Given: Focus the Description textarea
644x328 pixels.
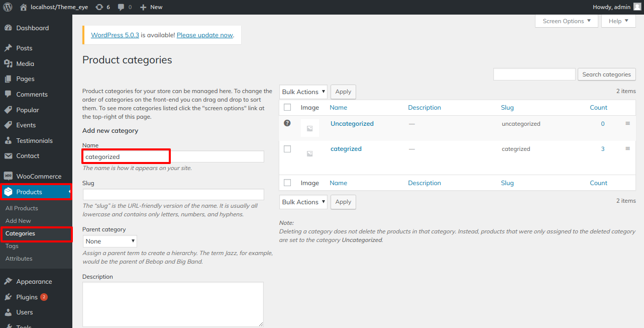Looking at the screenshot, I should 173,304.
